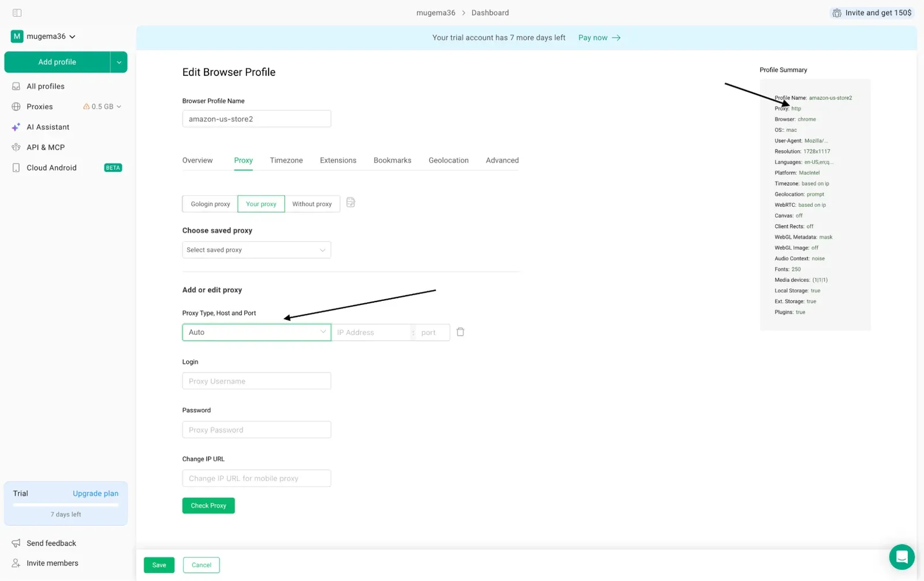Open the Extensions tab
The image size is (924, 581).
pyautogui.click(x=338, y=161)
